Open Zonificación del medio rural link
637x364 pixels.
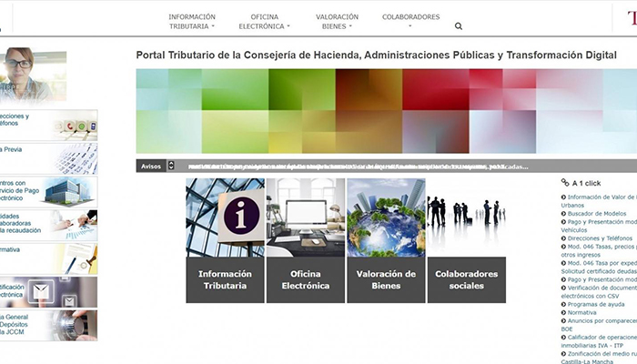(x=599, y=357)
